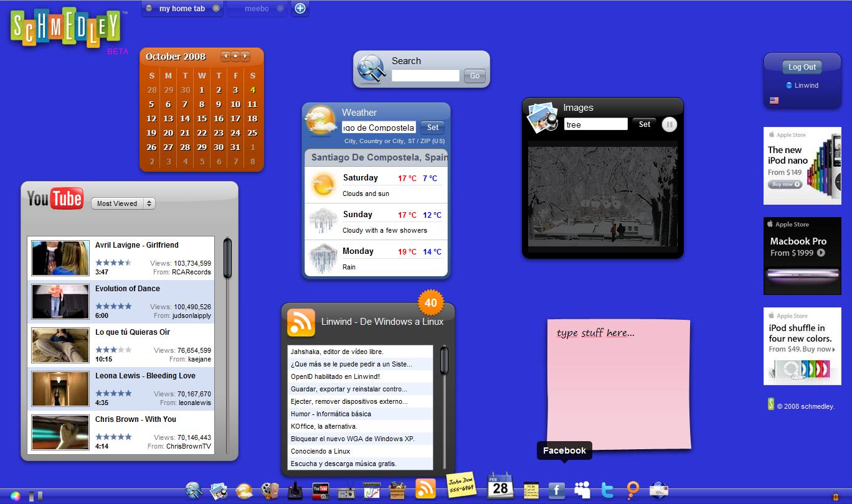Click the US flag icon under Linwind

774,100
